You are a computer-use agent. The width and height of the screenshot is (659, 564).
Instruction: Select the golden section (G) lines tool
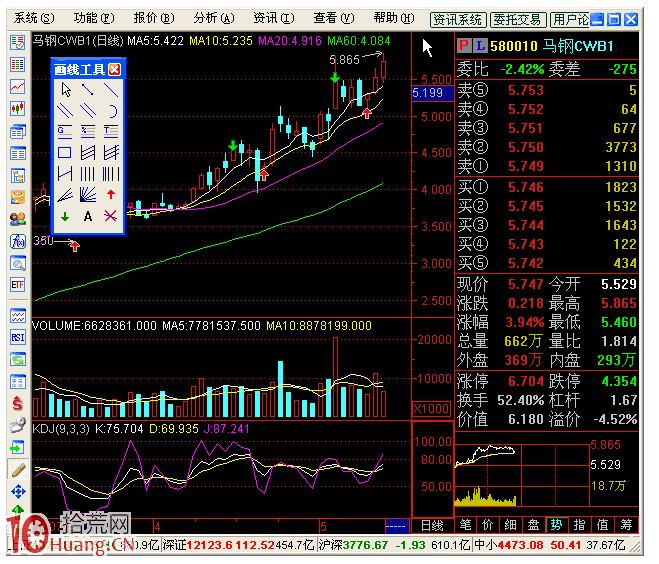pyautogui.click(x=65, y=132)
